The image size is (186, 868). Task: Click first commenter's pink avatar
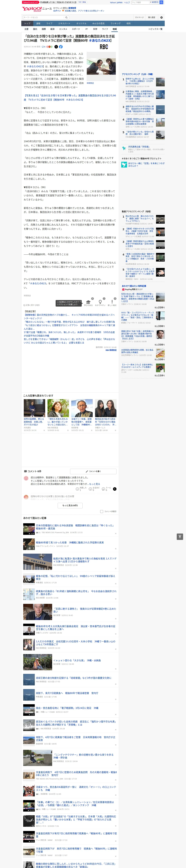pyautogui.click(x=26, y=478)
